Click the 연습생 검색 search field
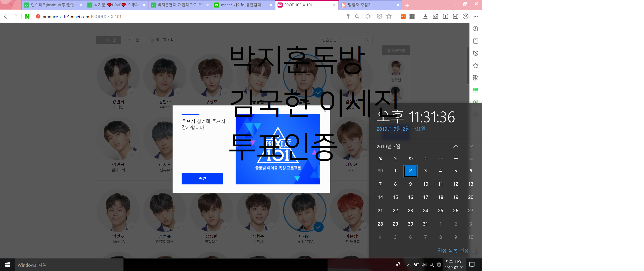644x271 pixels. pos(345,40)
